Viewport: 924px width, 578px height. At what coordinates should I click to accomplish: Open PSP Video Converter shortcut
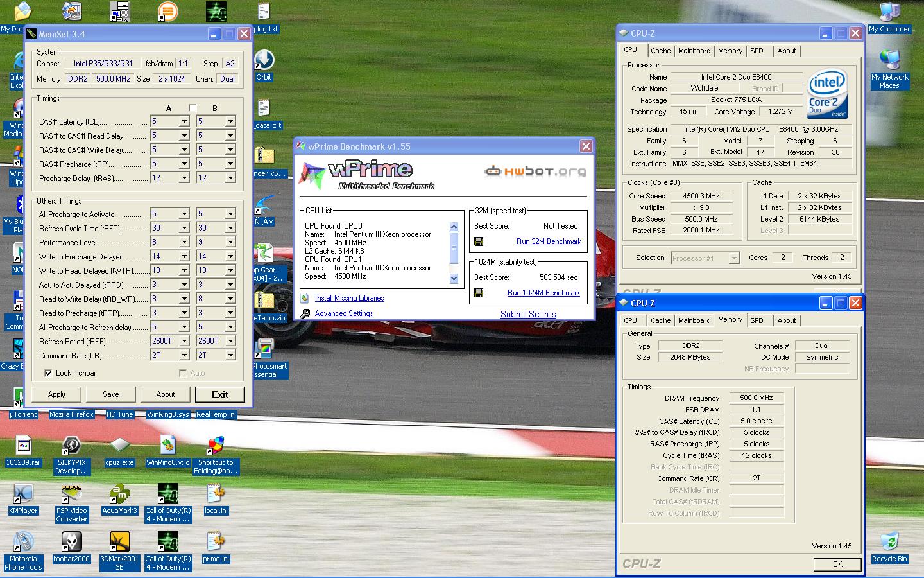[x=71, y=493]
